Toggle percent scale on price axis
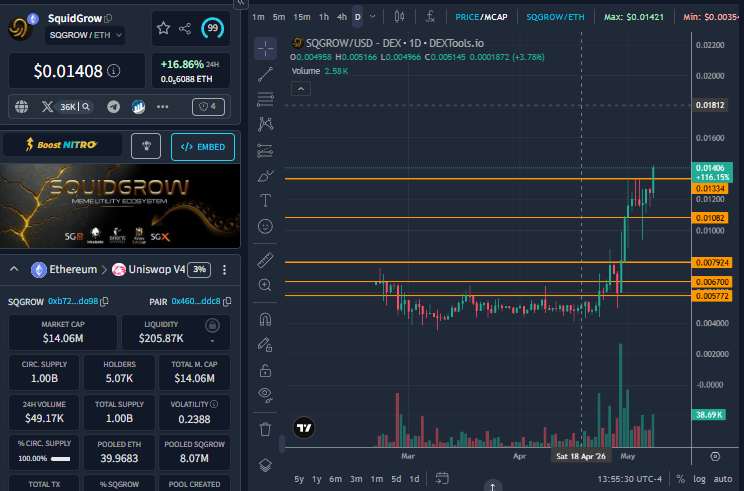 click(x=680, y=479)
